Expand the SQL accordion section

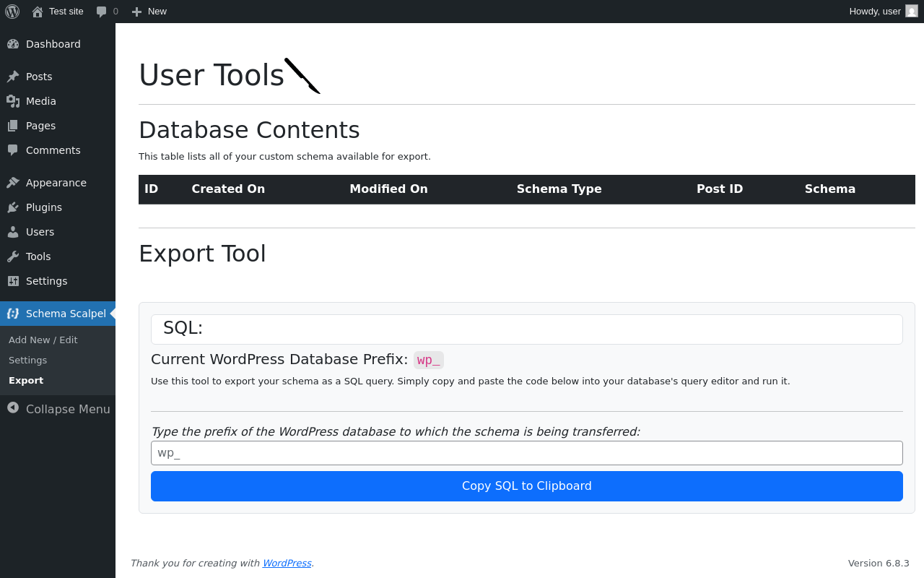[x=526, y=329]
